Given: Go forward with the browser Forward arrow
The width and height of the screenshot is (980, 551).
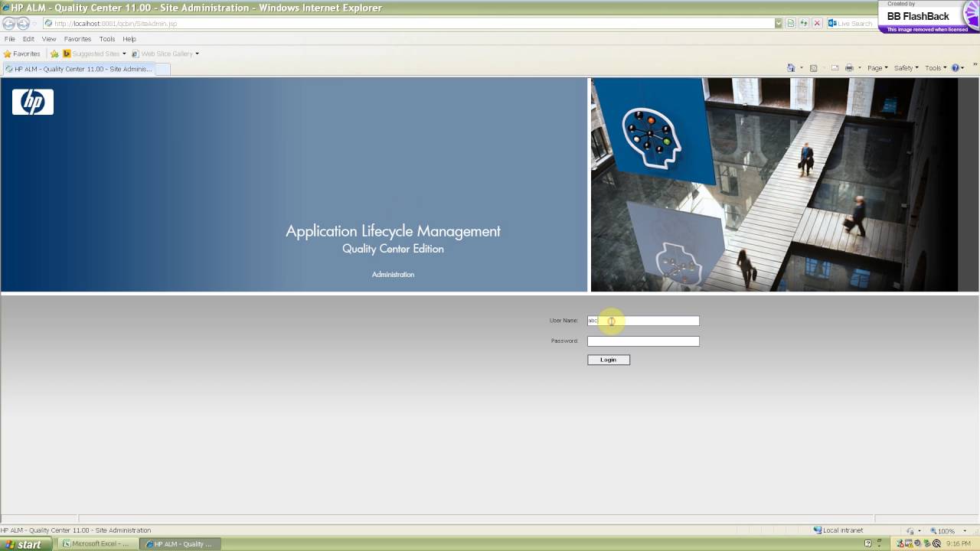Looking at the screenshot, I should point(24,24).
